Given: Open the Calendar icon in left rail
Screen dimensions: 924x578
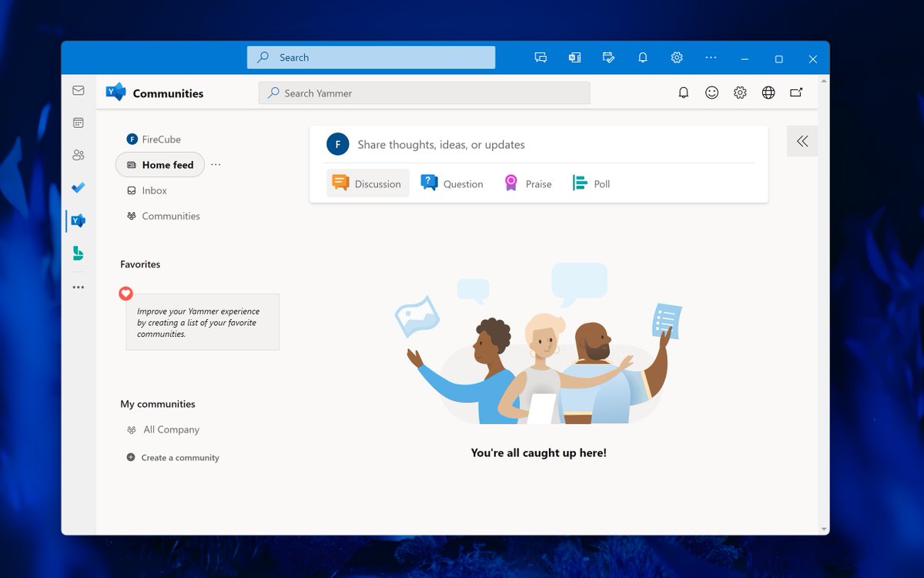Looking at the screenshot, I should coord(78,123).
